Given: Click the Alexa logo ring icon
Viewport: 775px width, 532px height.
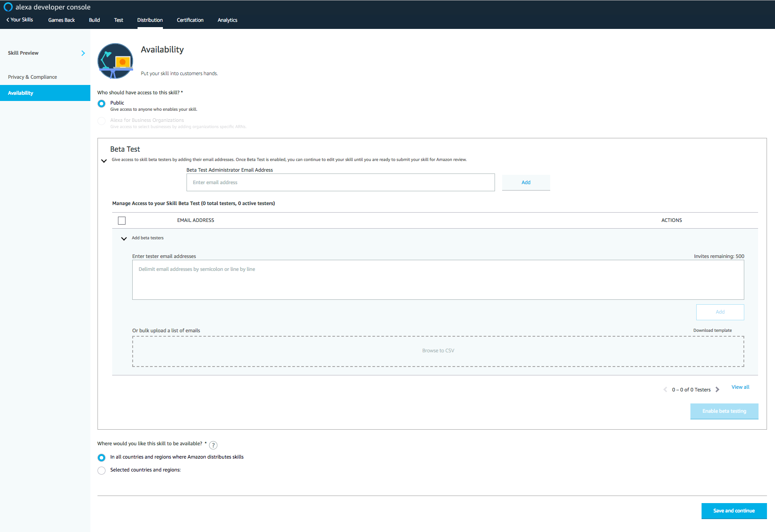Looking at the screenshot, I should 8,7.
